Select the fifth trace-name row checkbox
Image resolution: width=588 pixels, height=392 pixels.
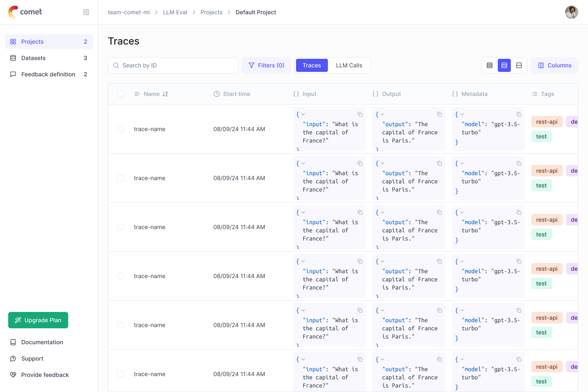tap(121, 325)
